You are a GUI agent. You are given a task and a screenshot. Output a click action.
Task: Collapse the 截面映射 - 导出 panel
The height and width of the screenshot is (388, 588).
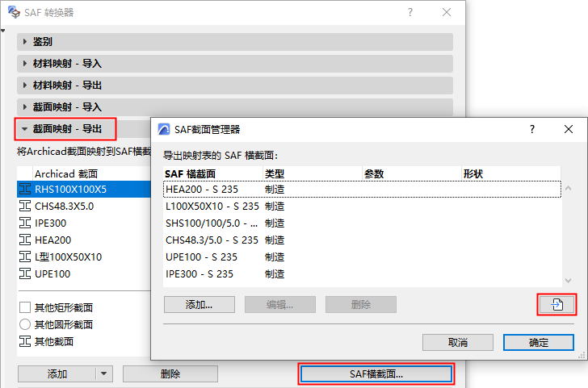[25, 129]
